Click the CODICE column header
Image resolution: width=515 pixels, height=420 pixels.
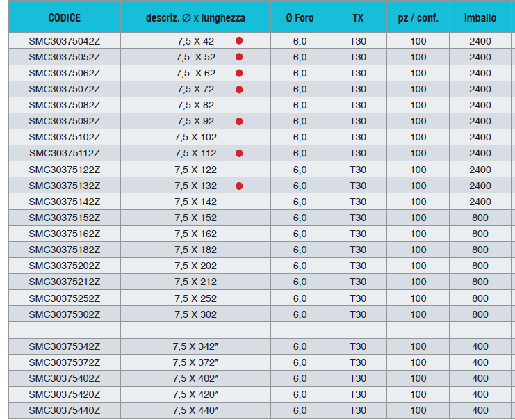tap(65, 18)
